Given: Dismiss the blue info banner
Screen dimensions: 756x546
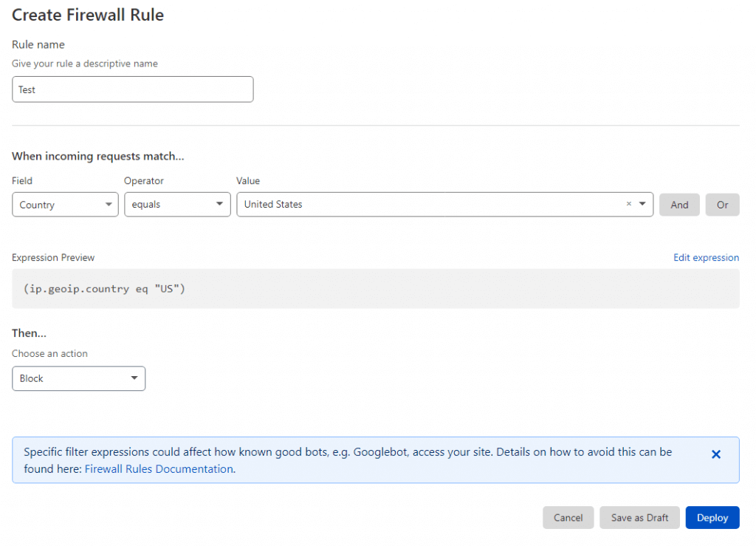Looking at the screenshot, I should [x=715, y=454].
